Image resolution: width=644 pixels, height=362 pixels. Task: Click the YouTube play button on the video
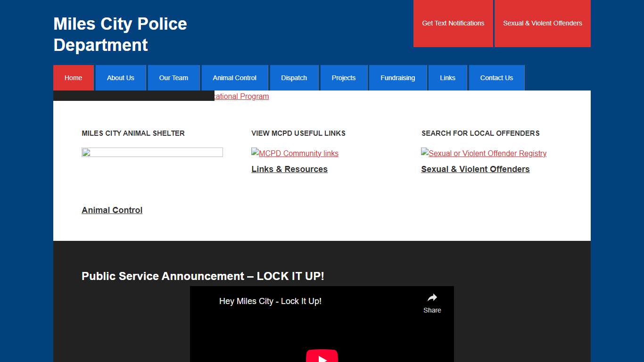322,356
